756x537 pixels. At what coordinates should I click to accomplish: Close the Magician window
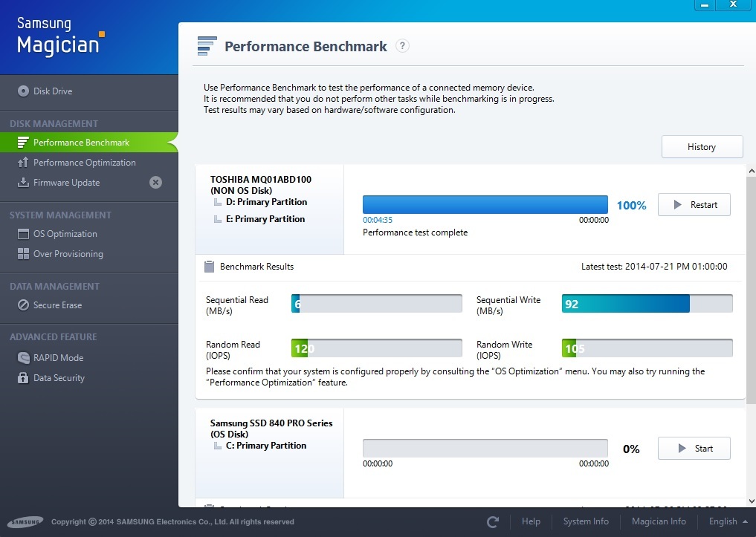click(x=734, y=4)
